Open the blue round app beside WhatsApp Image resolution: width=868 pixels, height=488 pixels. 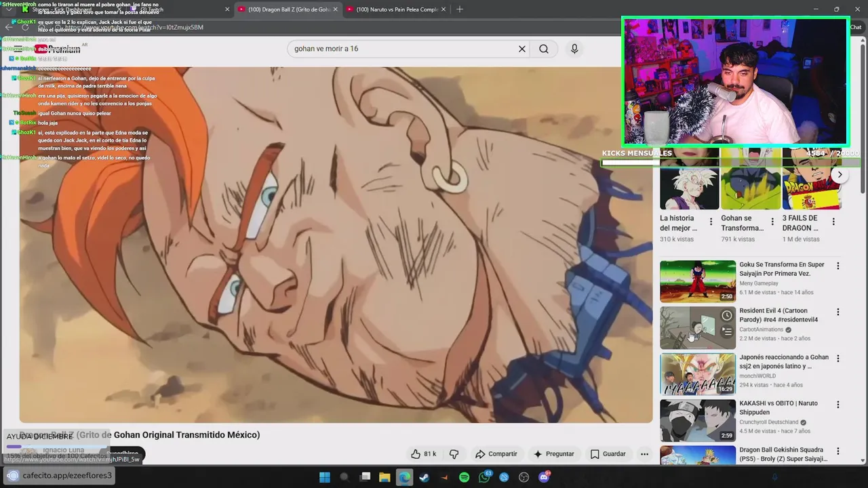point(505,477)
